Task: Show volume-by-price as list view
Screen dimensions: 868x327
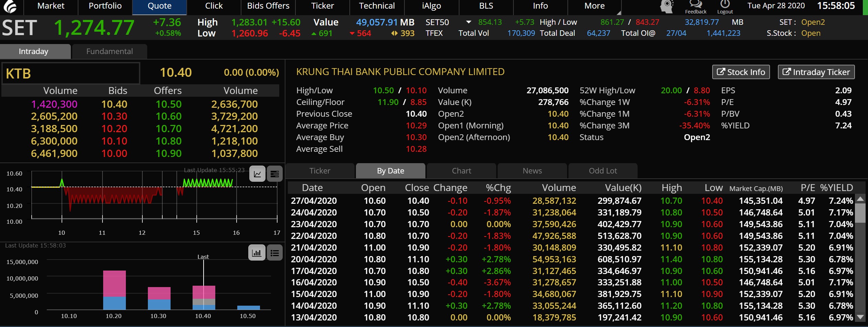Action: click(x=274, y=253)
